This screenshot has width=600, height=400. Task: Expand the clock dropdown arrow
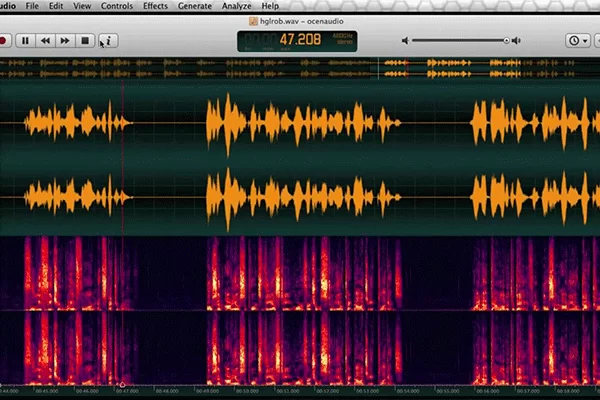(x=586, y=41)
